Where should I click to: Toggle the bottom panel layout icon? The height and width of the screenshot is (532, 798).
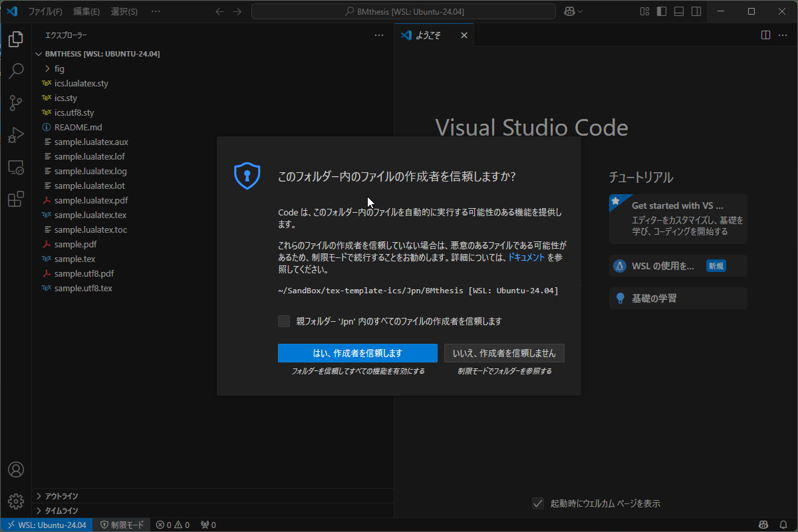click(x=678, y=11)
